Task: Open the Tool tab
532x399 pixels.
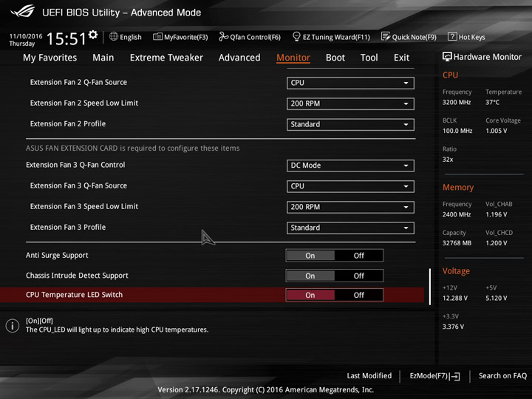Action: click(369, 58)
